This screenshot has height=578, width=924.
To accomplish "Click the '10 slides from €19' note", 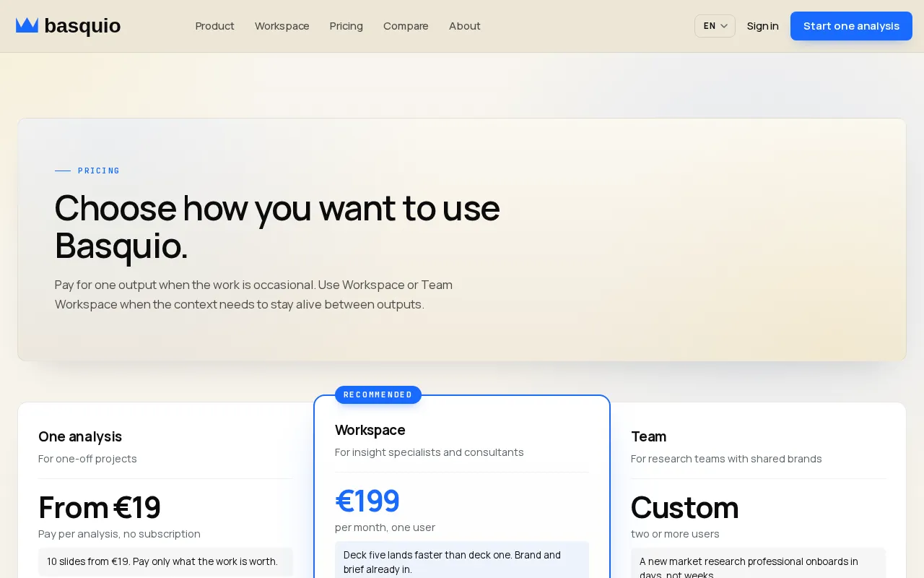I will (165, 561).
